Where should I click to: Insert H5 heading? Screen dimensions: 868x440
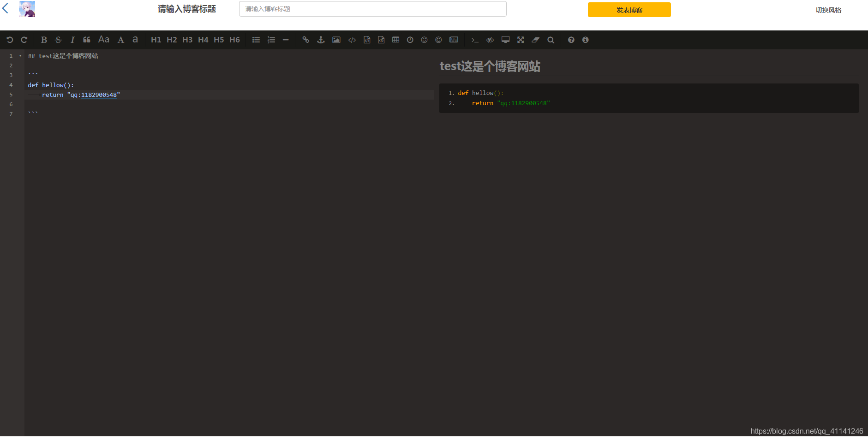coord(219,40)
